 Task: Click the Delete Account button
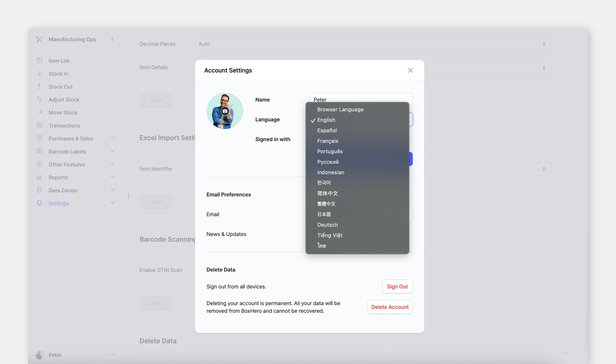point(390,307)
